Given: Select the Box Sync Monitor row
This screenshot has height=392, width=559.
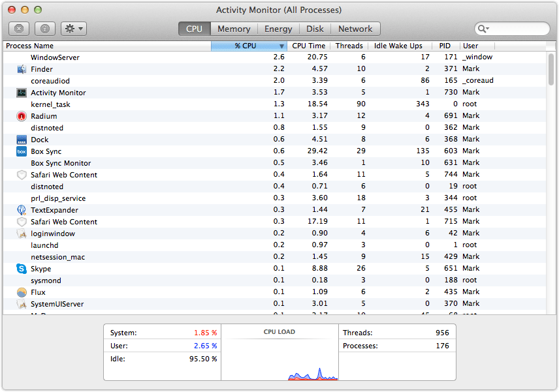Looking at the screenshot, I should pyautogui.click(x=274, y=163).
